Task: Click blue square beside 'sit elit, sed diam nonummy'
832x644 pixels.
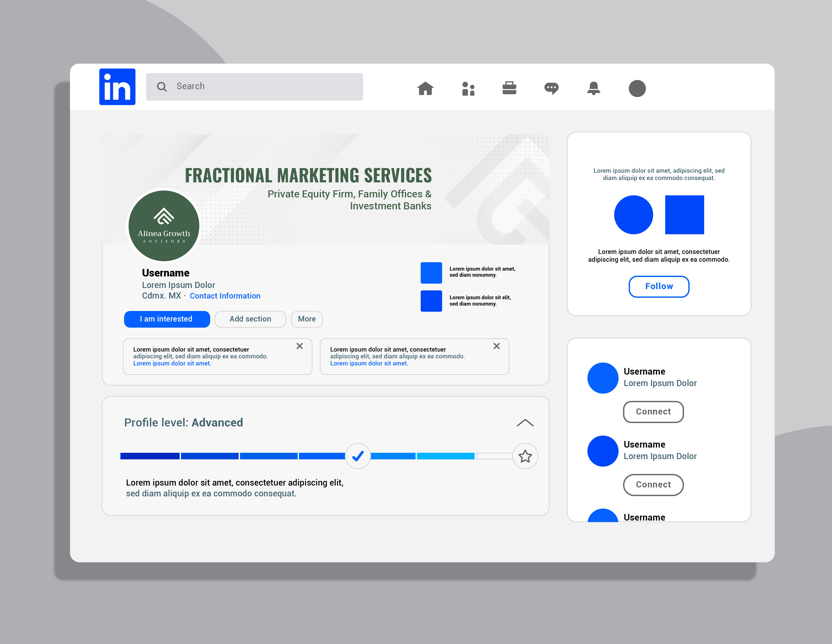Action: [431, 301]
